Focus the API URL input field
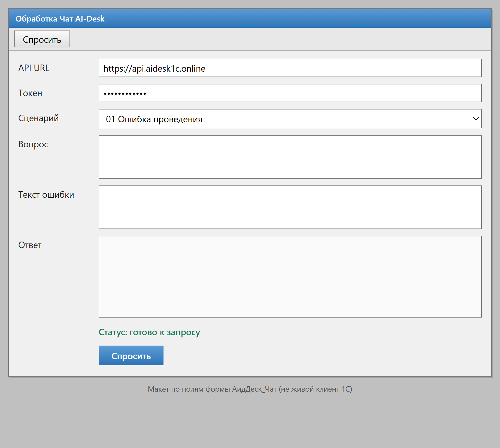Image resolution: width=500 pixels, height=448 pixels. 290,68
